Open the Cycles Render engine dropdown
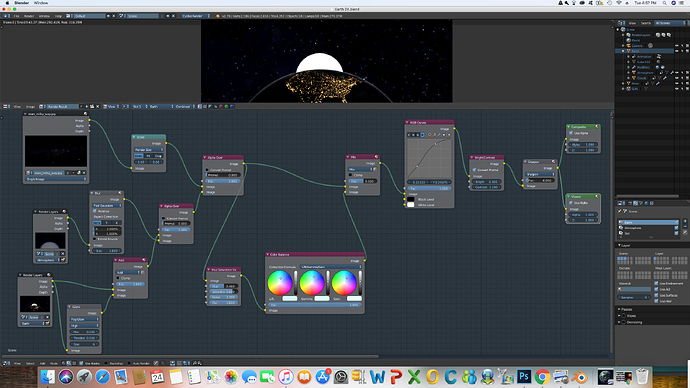The width and height of the screenshot is (690, 388). coord(195,16)
